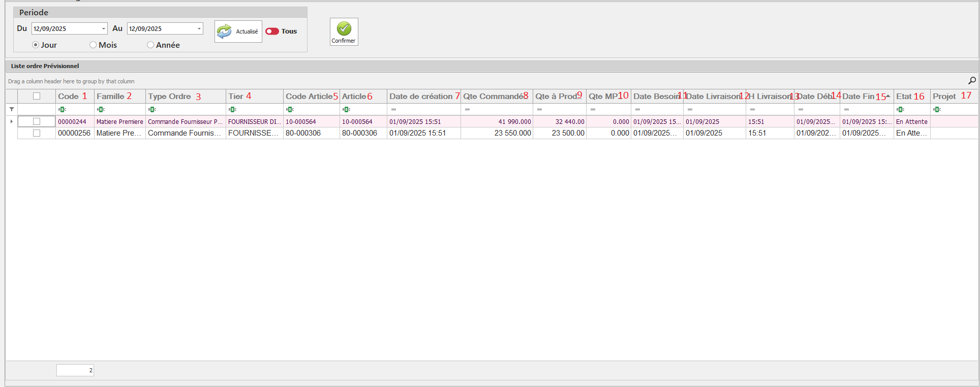This screenshot has height=387, width=980.
Task: Sort by the Date Fin column header
Action: [x=858, y=96]
